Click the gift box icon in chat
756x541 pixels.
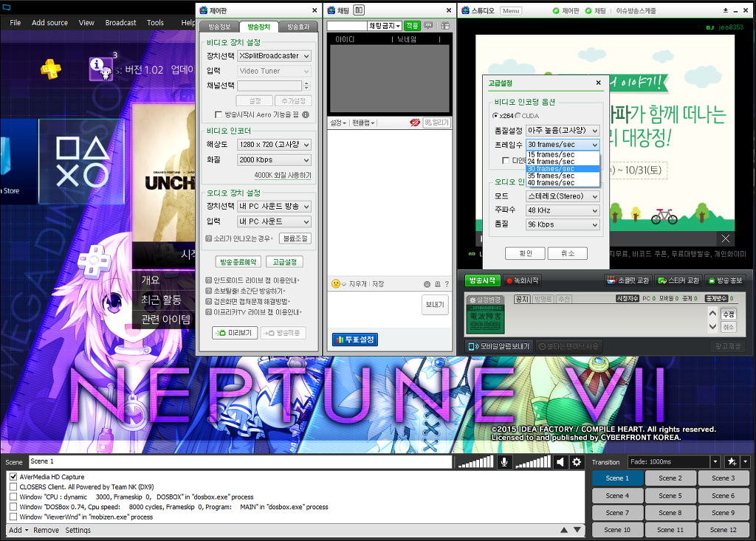click(445, 26)
